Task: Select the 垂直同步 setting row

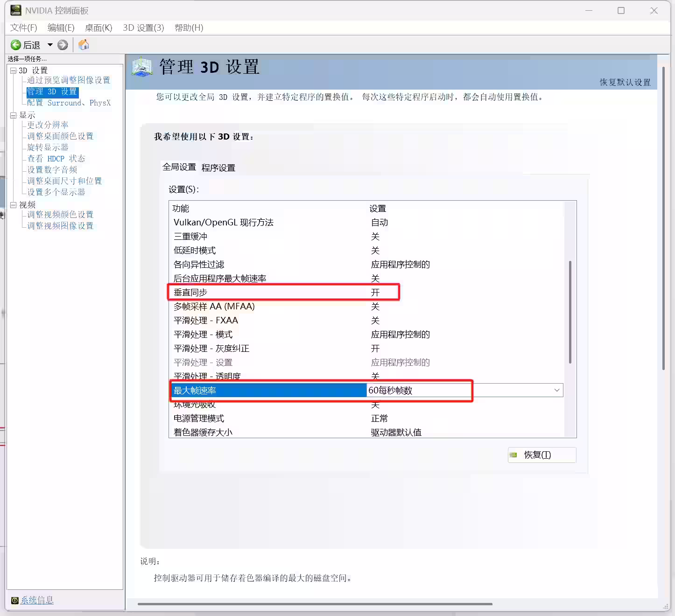Action: (366, 293)
